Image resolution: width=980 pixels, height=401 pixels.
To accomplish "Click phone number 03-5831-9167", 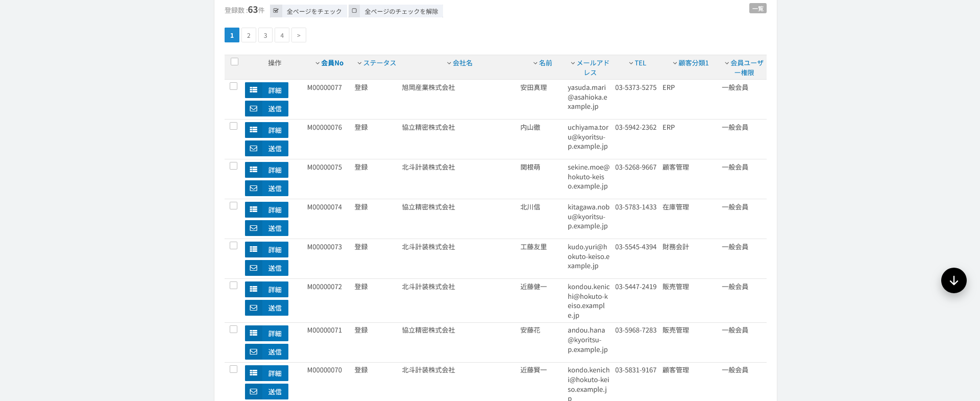I will pyautogui.click(x=635, y=370).
